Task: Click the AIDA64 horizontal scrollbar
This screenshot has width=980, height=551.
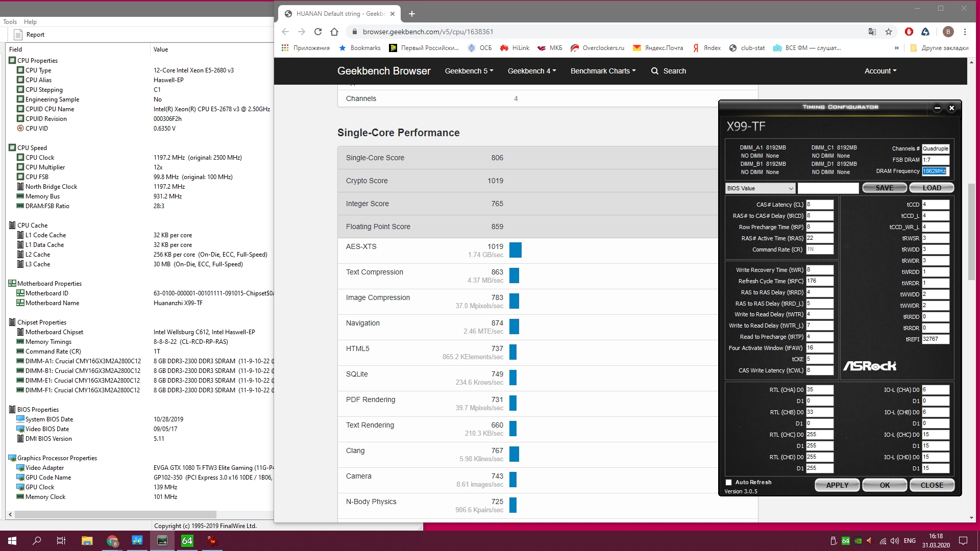Action: click(115, 514)
